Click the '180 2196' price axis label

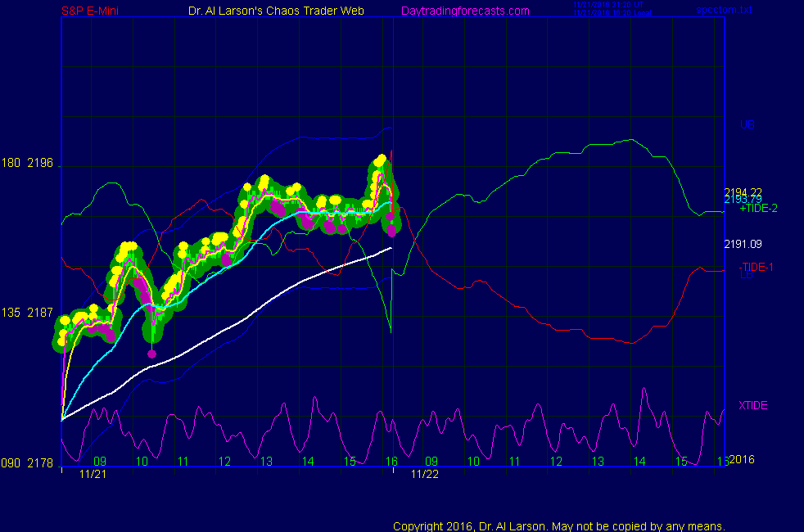(27, 163)
